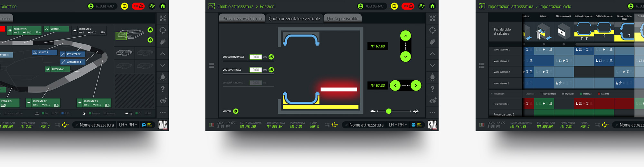Select the Attuatore 2 label
644x167 pixels.
[x=73, y=54]
